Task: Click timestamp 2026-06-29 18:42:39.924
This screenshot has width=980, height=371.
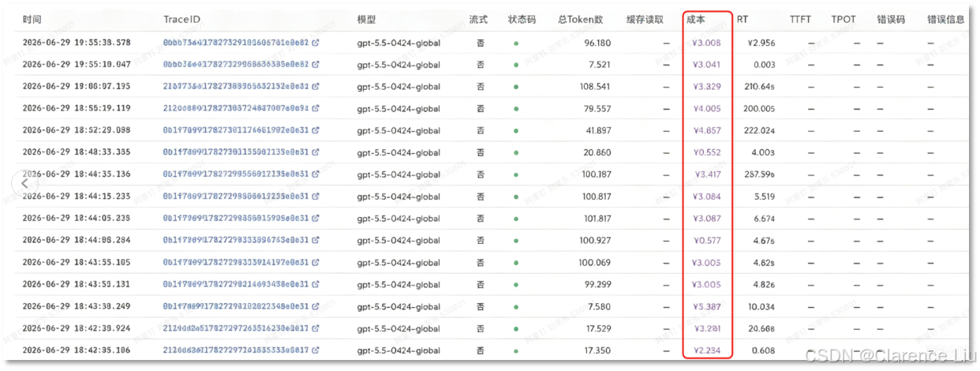Action: point(77,328)
